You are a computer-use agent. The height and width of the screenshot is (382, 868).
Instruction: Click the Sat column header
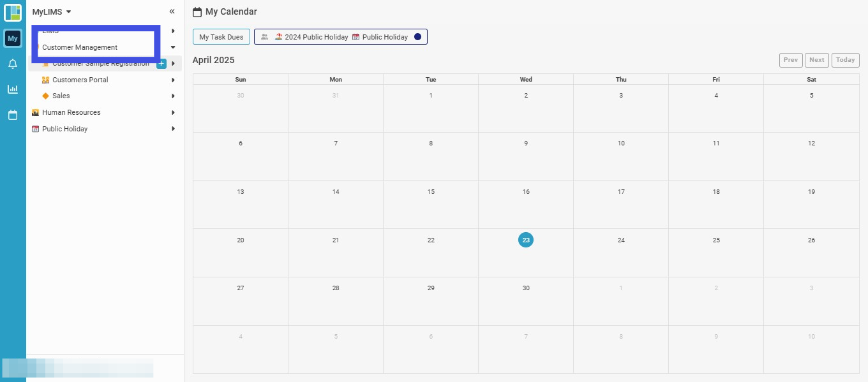[811, 79]
